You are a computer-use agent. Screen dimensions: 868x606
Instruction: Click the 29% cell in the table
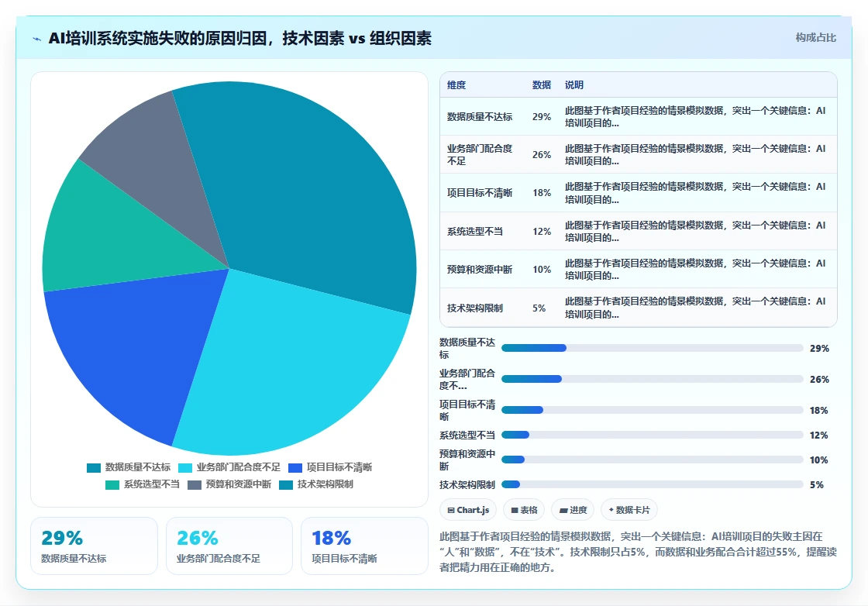click(x=542, y=117)
